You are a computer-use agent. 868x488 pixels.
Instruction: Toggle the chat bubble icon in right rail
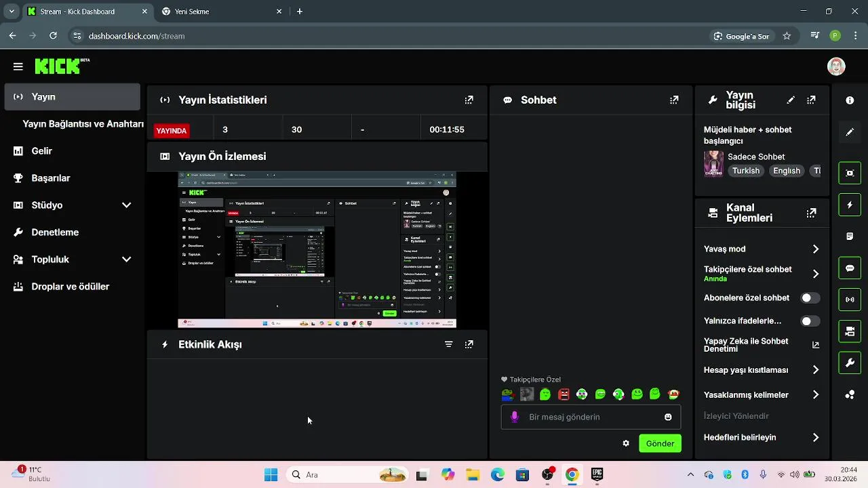(x=850, y=268)
